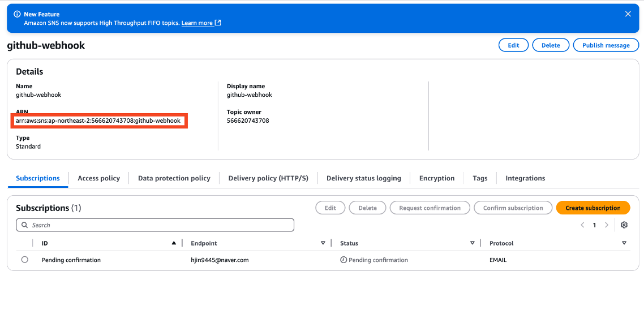Screen dimensions: 644x310
Task: Click the topic ARN value text
Action: (98, 121)
